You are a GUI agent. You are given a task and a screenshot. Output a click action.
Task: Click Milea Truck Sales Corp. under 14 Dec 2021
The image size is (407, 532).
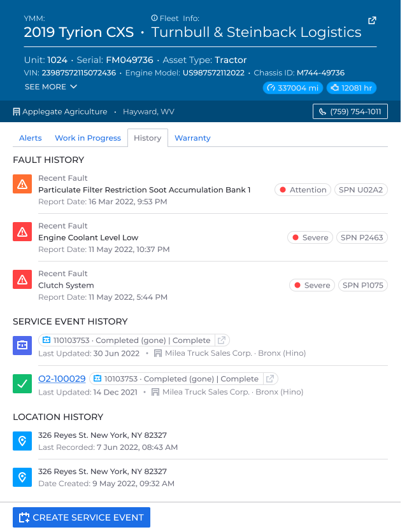(x=206, y=392)
